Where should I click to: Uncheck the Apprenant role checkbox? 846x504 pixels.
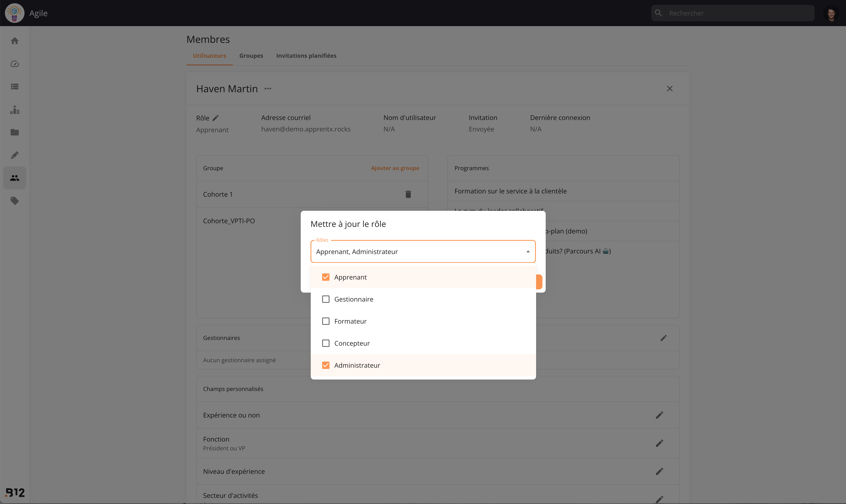(325, 277)
